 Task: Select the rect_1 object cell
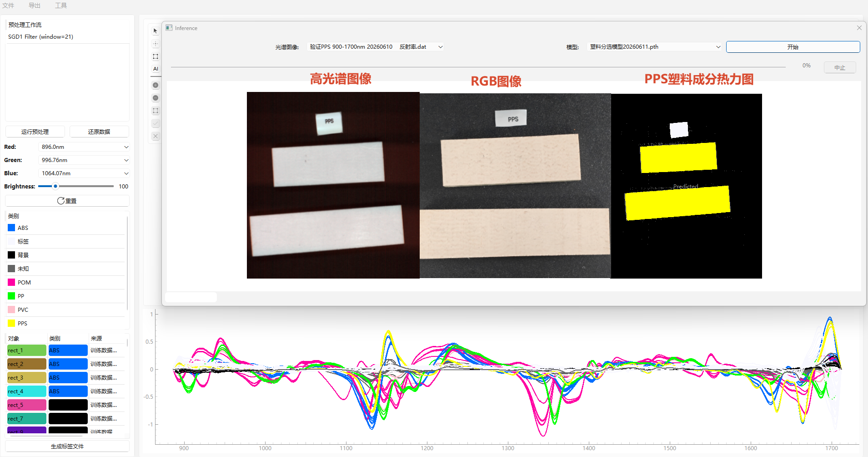pos(27,350)
